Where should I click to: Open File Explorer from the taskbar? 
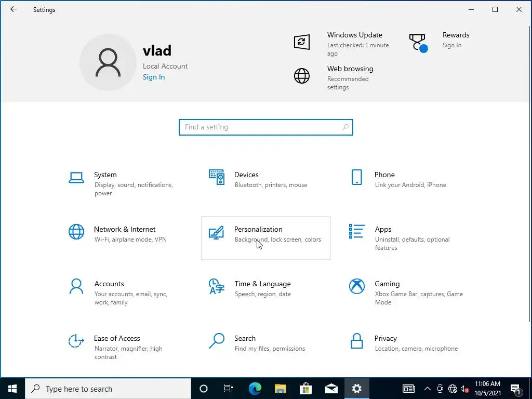[280, 389]
